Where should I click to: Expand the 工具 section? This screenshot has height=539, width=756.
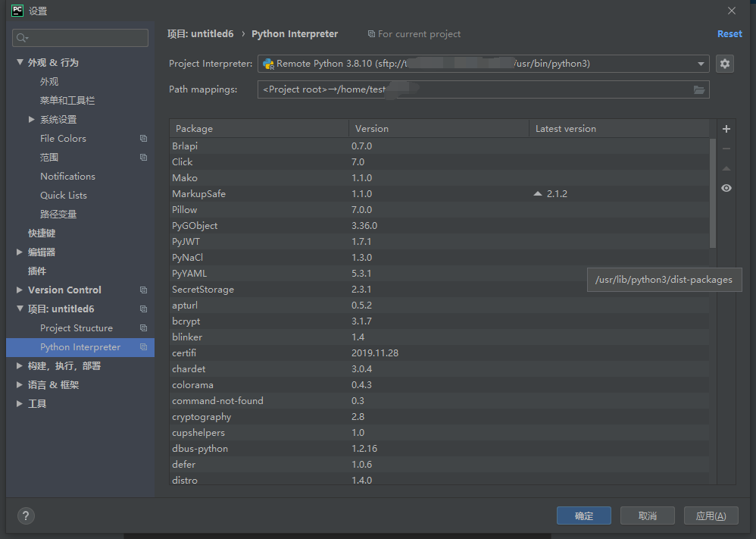point(19,403)
